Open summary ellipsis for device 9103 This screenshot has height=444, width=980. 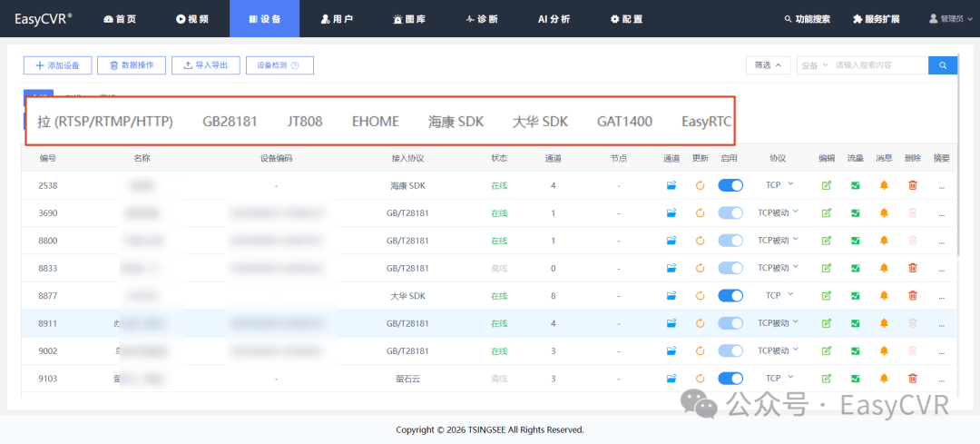coord(941,380)
